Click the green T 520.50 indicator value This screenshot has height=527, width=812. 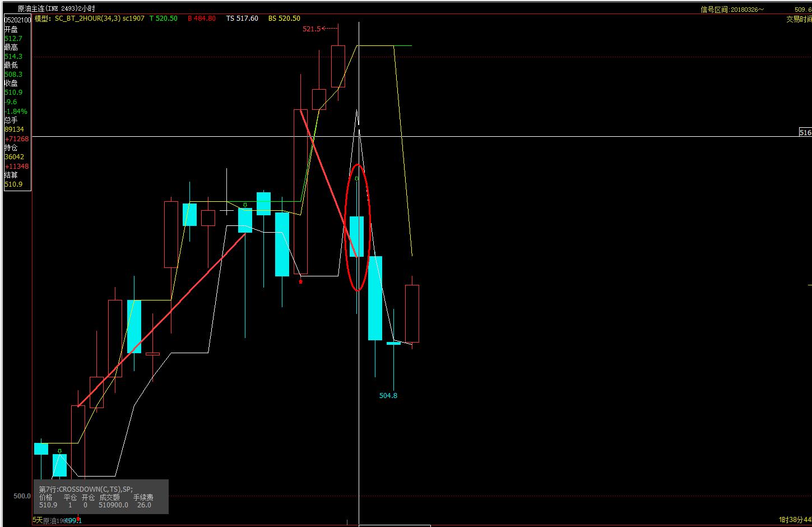point(163,19)
